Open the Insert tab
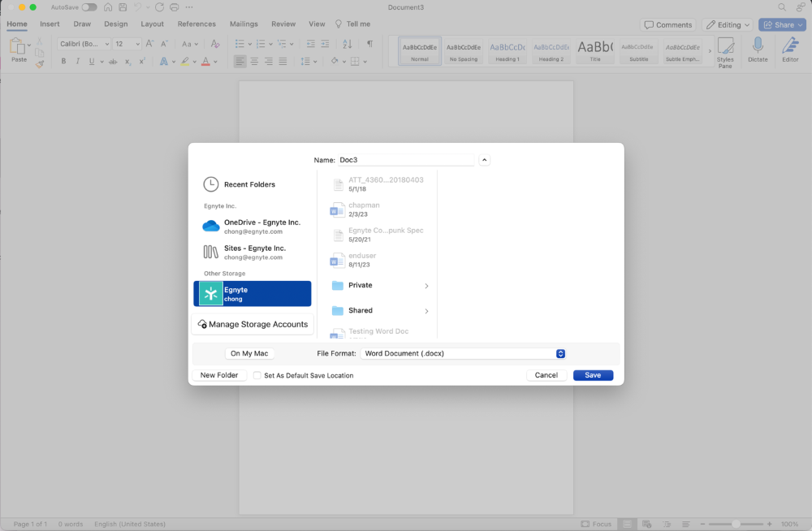Image resolution: width=812 pixels, height=531 pixels. pyautogui.click(x=50, y=24)
